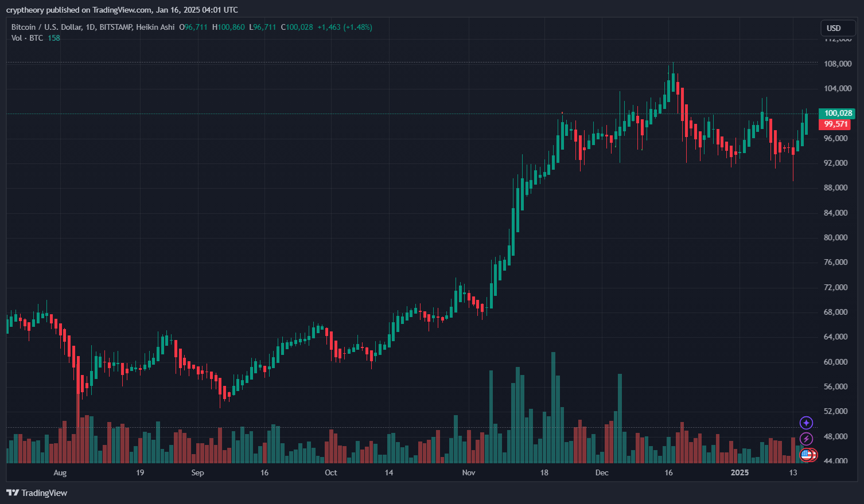This screenshot has height=504, width=864.
Task: Click the 68,000 price axis label
Action: pos(835,312)
